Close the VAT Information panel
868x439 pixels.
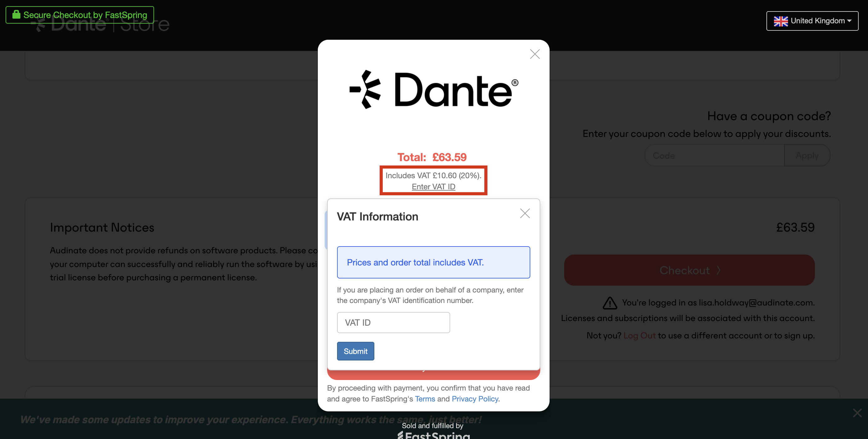click(525, 213)
